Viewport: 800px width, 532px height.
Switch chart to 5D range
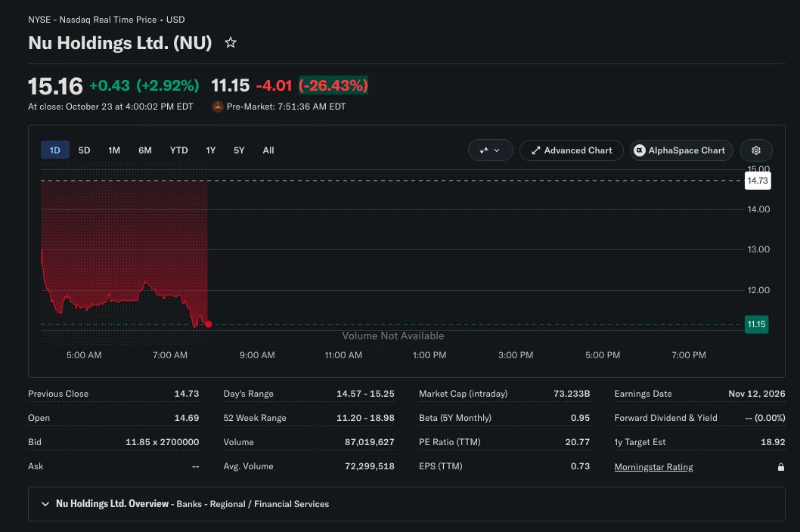click(84, 150)
